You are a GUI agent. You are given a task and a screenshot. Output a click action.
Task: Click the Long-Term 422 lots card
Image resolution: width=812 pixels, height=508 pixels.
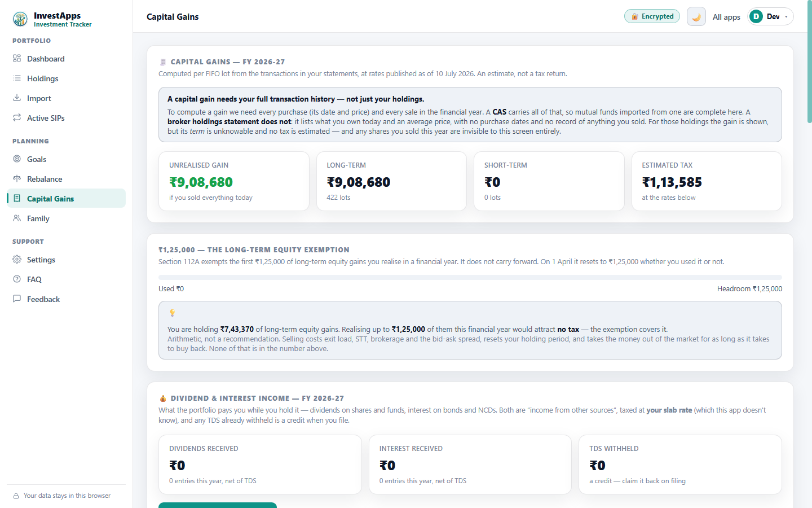click(x=391, y=181)
